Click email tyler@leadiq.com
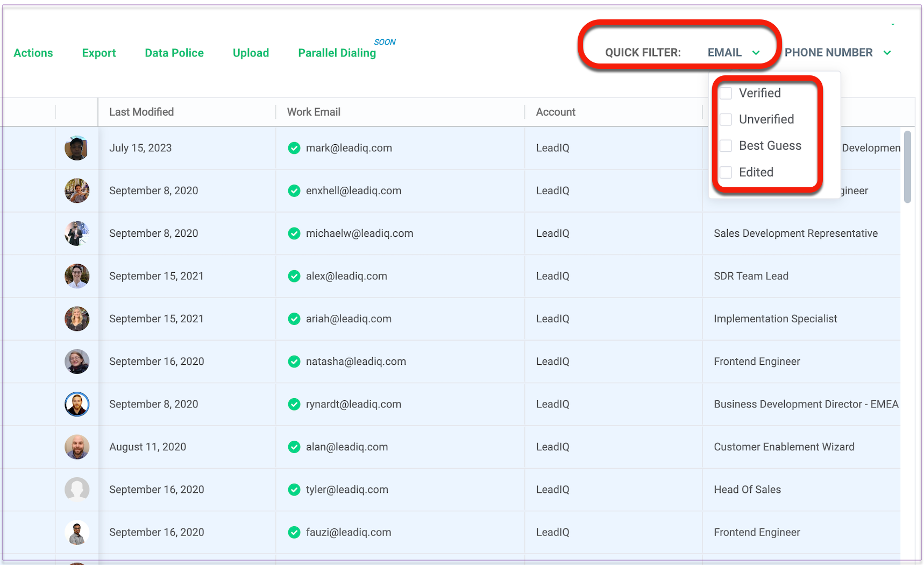 [x=347, y=490]
